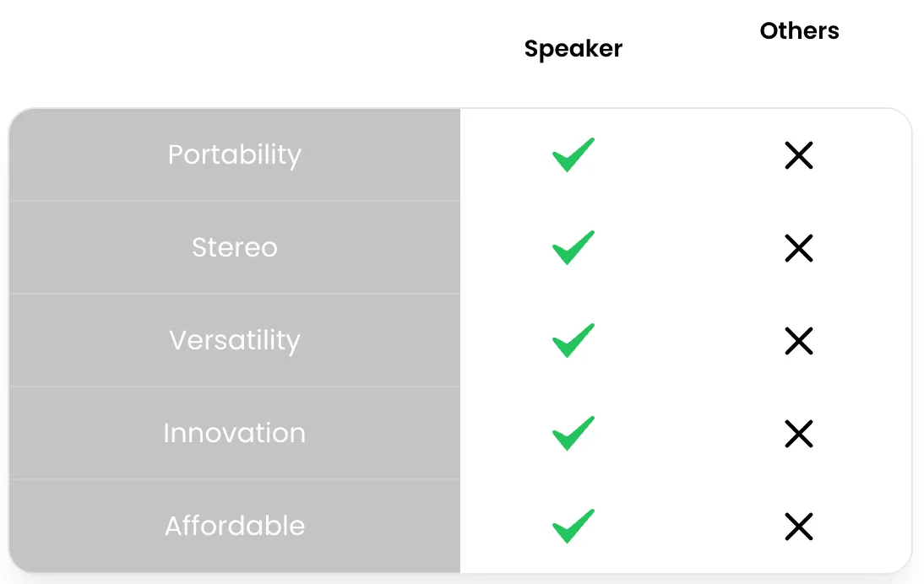
Task: Click the Stereo feature label
Action: (x=234, y=247)
